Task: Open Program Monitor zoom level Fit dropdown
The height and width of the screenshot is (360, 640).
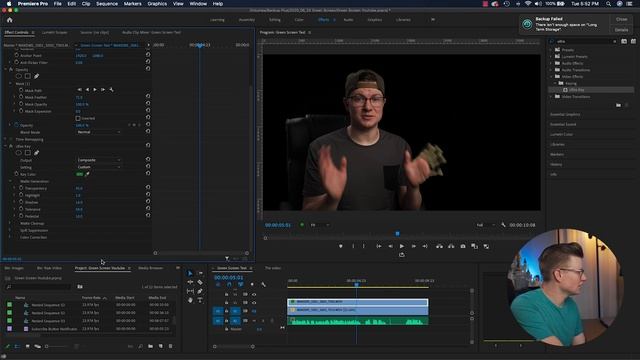Action: point(320,225)
